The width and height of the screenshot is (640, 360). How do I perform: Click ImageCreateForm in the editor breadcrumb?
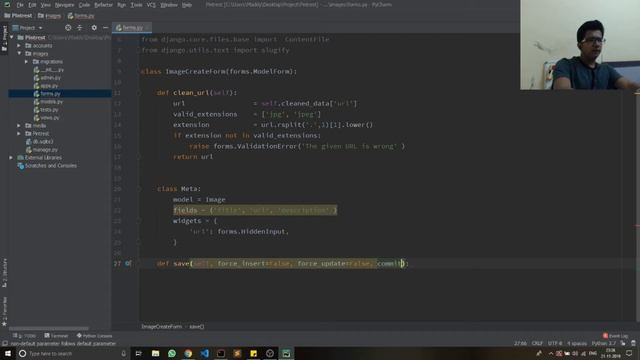[x=162, y=327]
